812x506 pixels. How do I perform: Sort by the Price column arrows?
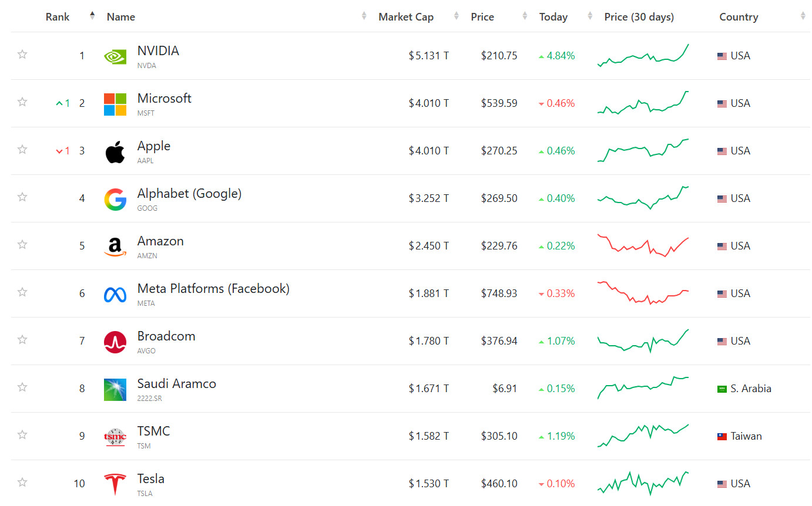click(525, 16)
